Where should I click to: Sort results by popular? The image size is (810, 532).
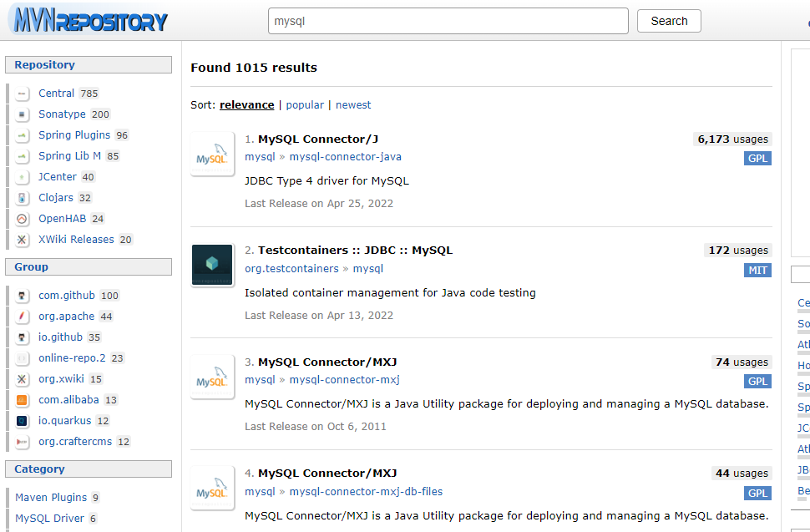pos(305,105)
